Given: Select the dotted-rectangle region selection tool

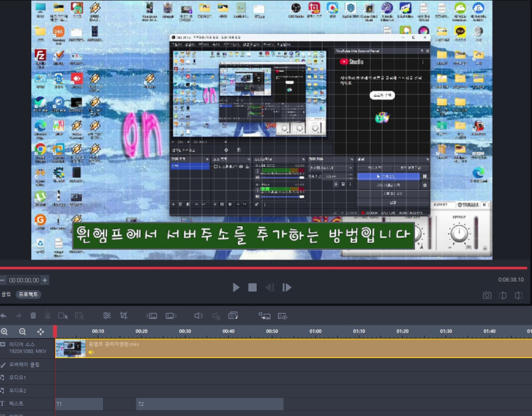Looking at the screenshot, I should coord(63,315).
